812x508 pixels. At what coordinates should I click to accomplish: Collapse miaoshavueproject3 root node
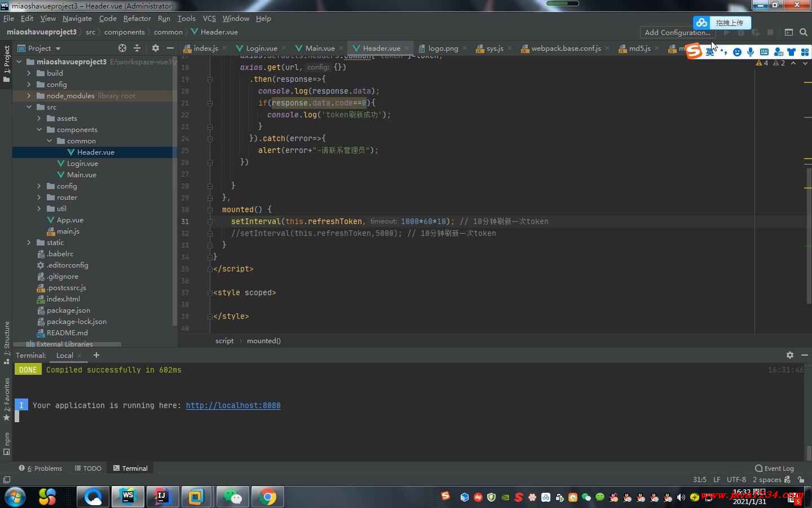tap(19, 62)
